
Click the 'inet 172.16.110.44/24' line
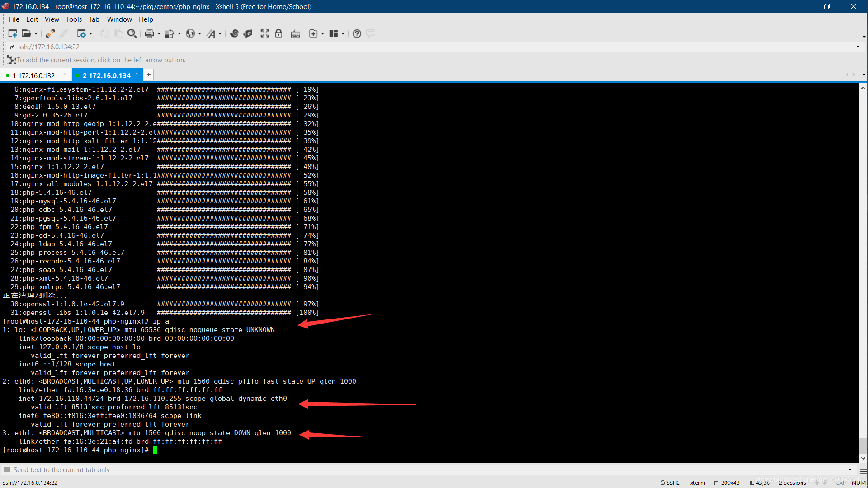pos(153,399)
